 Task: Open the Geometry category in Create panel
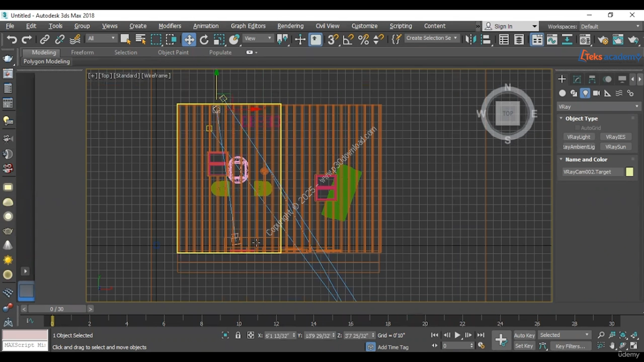[562, 93]
